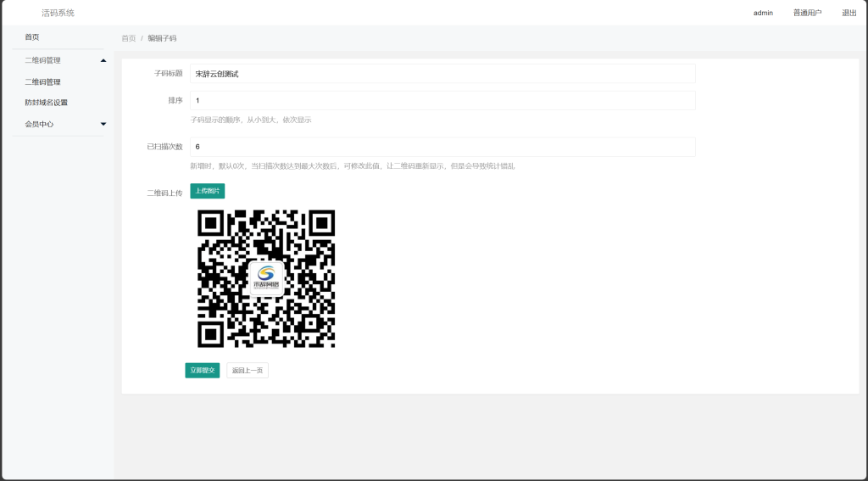Open the admin account menu
This screenshot has height=481, width=868.
click(x=763, y=13)
